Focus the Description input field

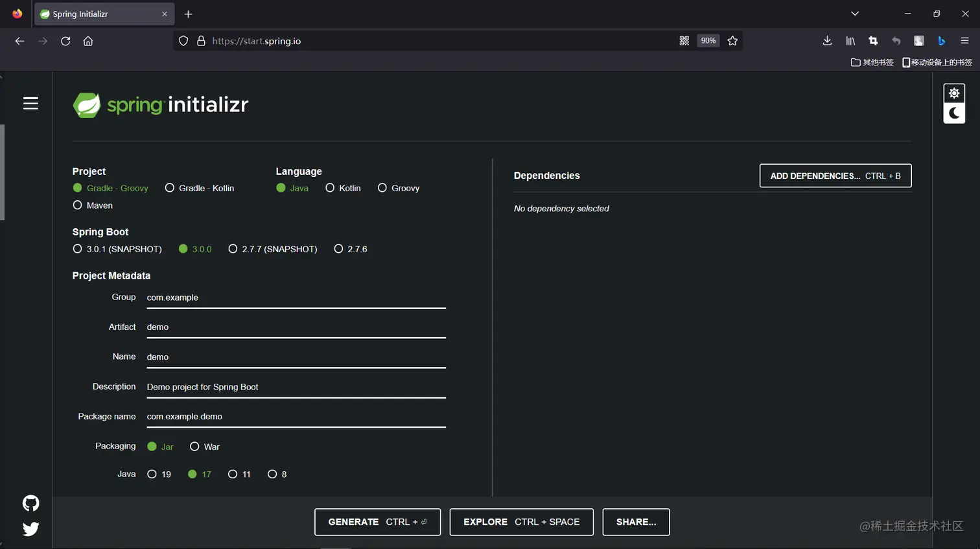(x=296, y=387)
